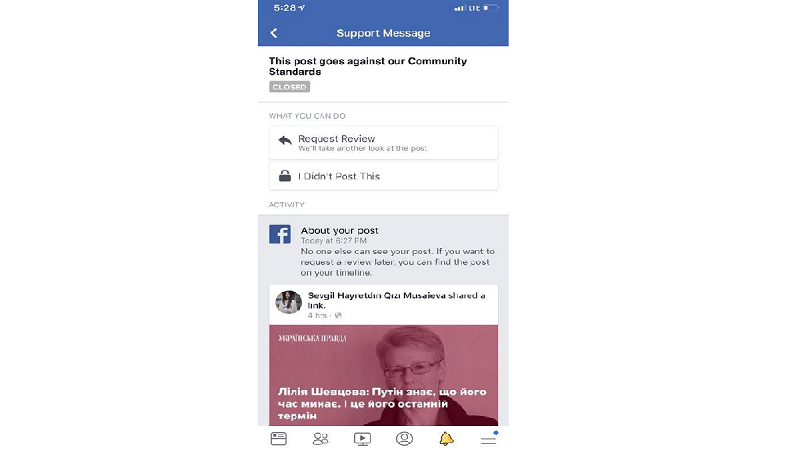
Task: Open the shared Ukrainska Pravda article image
Action: (x=383, y=375)
